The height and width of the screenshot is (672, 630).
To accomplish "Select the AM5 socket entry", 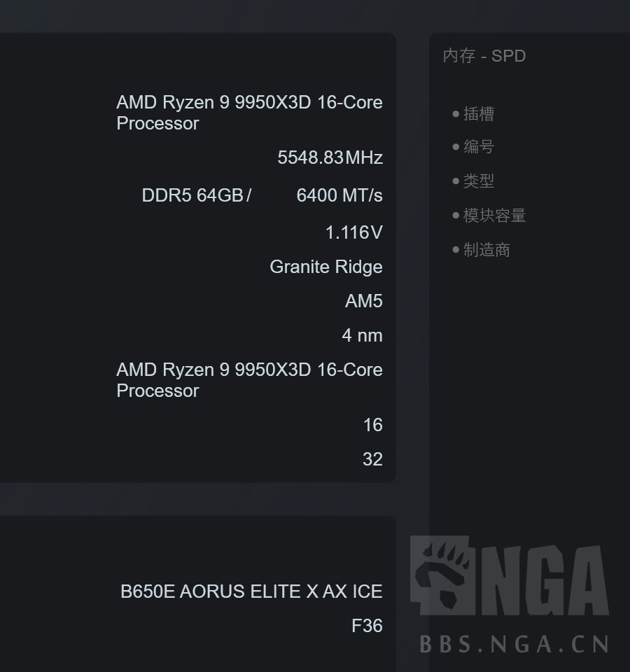I will pyautogui.click(x=363, y=301).
